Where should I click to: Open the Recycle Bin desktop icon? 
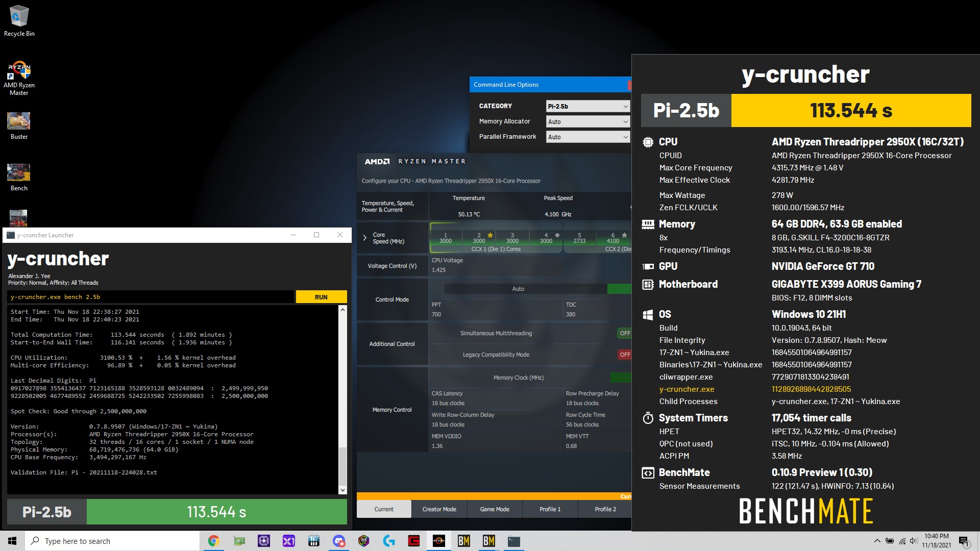click(x=19, y=21)
